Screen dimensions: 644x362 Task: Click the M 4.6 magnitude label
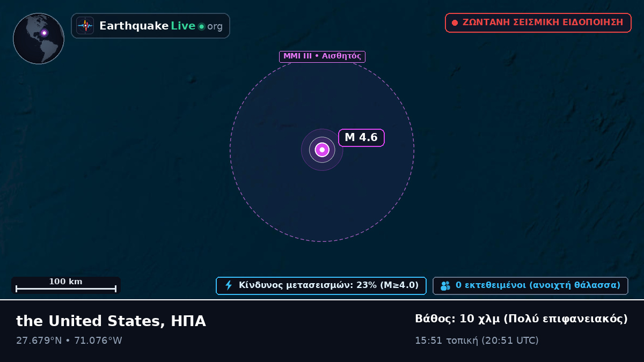[361, 138]
